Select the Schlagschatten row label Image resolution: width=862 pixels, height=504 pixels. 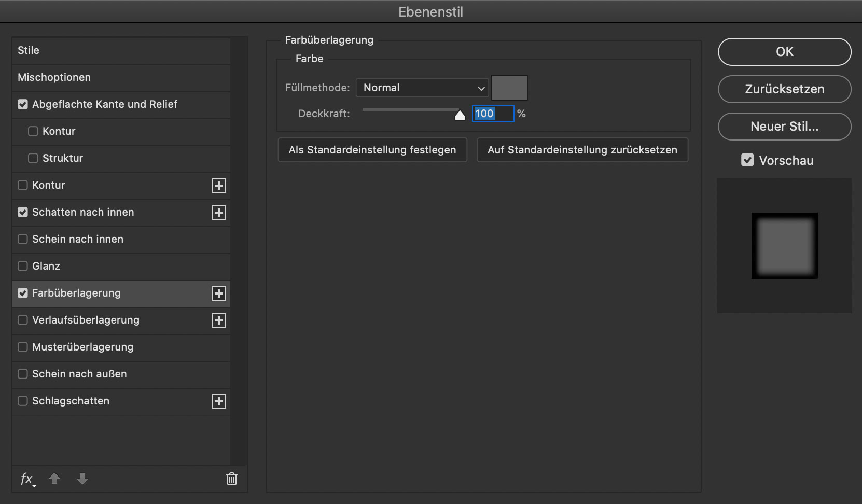71,401
